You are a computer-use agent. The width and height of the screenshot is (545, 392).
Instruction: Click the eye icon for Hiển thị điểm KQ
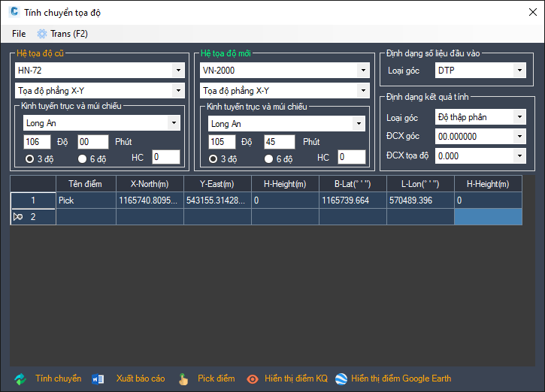click(253, 378)
